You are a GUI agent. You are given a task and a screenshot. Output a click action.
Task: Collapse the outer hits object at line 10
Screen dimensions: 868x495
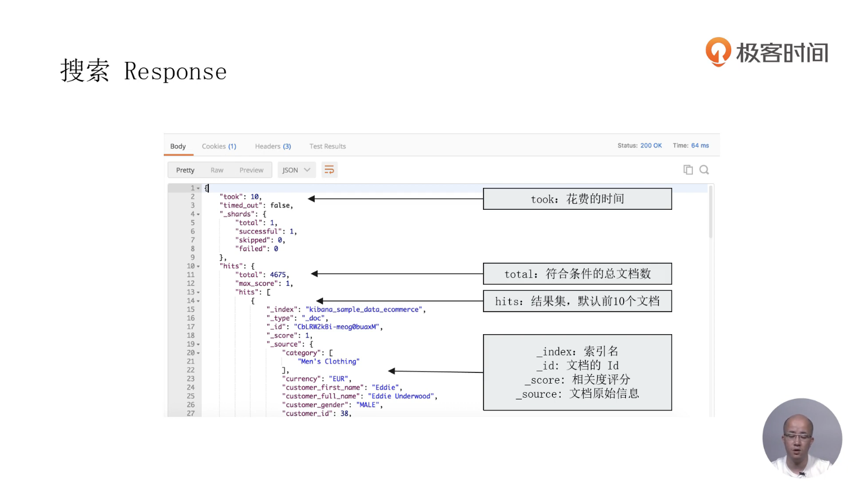(198, 267)
